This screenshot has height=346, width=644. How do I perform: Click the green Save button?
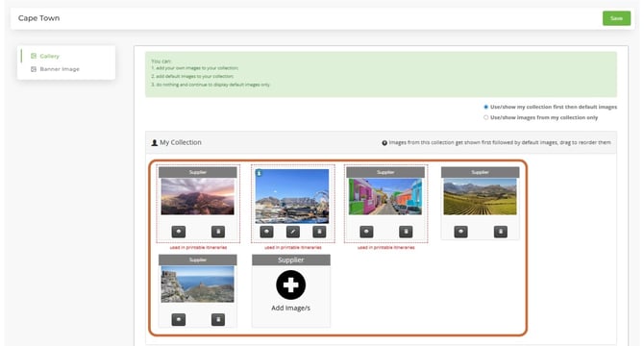pos(616,18)
